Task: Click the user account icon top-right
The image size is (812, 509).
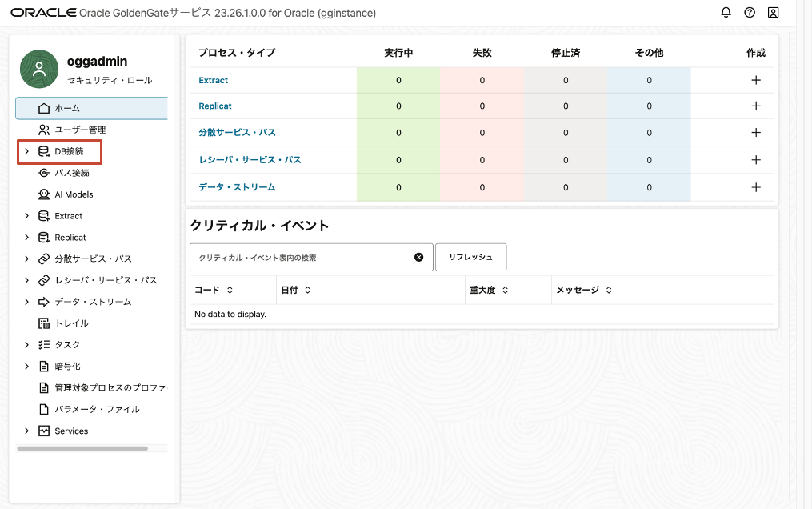Action: coord(773,12)
